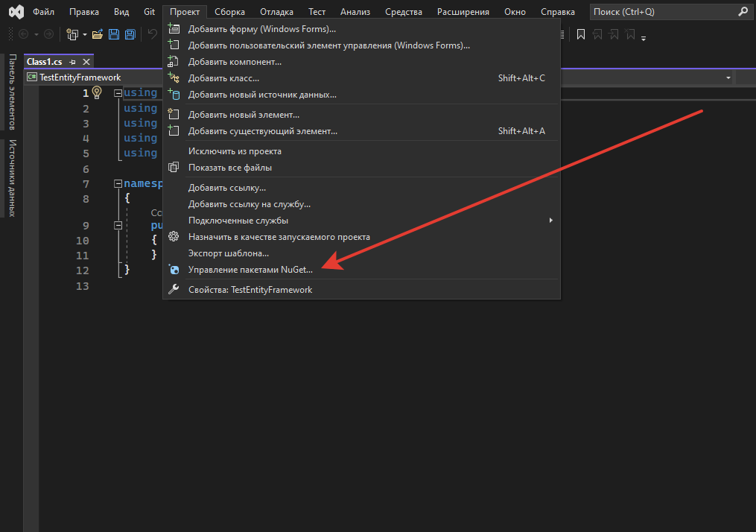756x532 pixels.
Task: Toggle bookmark with the bookmark toolbar icon
Action: [581, 34]
